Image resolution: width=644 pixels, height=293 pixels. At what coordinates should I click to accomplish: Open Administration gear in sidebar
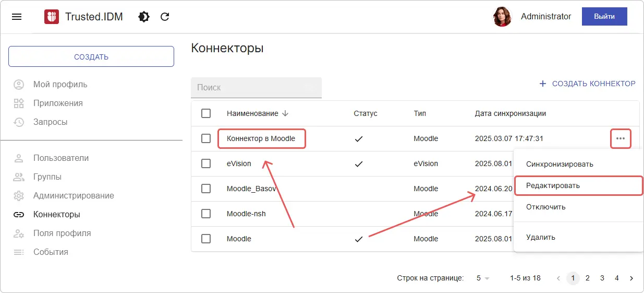coord(19,196)
